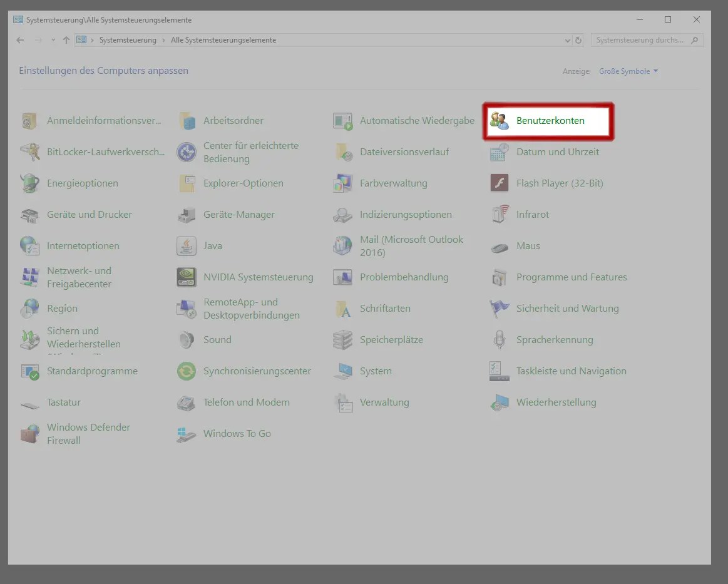
Task: Click Alle Systemsteuerungselemente breadcrumb segment
Action: pyautogui.click(x=223, y=40)
